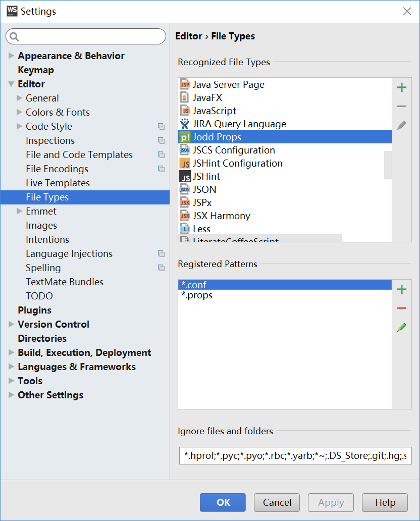The height and width of the screenshot is (521, 420).
Task: Remove the selected recognized file type
Action: coord(402,107)
